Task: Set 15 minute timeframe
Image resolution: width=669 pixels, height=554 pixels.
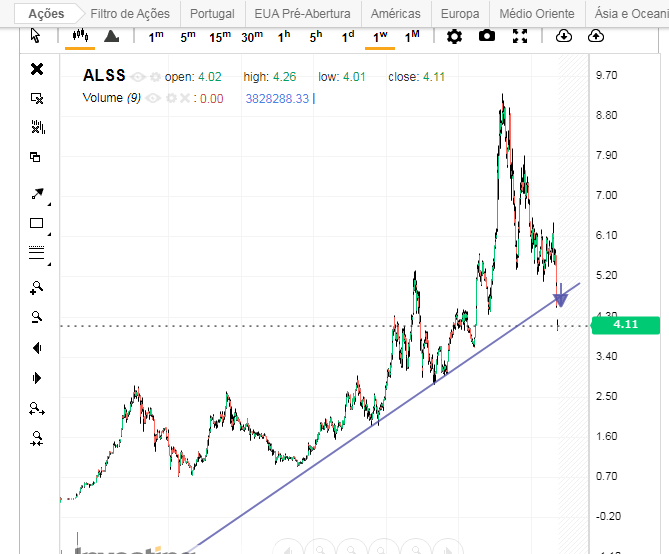Action: 220,37
